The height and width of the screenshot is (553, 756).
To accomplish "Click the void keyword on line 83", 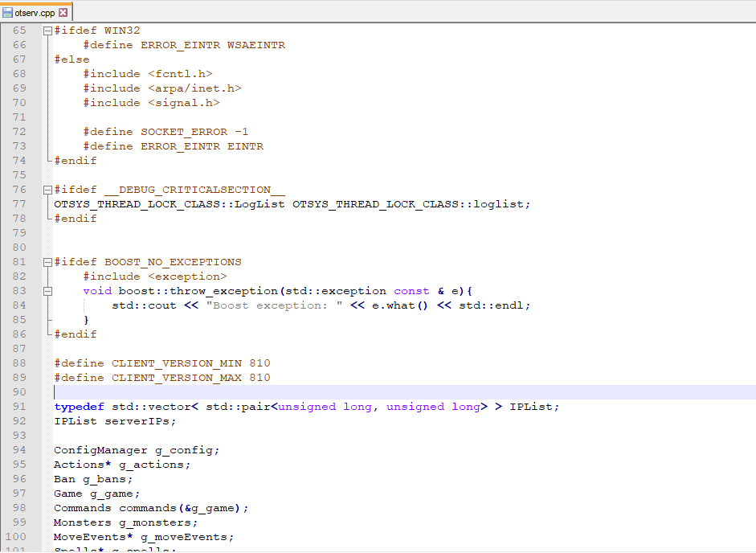I will pos(97,291).
